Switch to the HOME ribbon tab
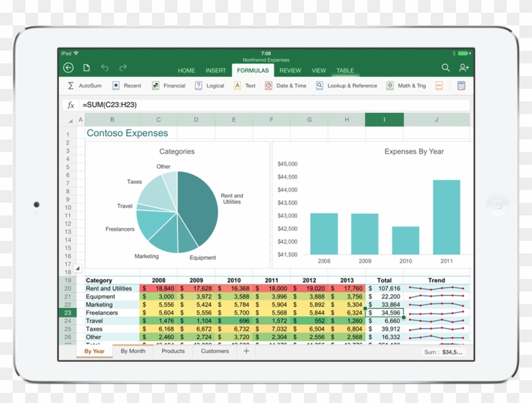This screenshot has height=403, width=532. [186, 70]
